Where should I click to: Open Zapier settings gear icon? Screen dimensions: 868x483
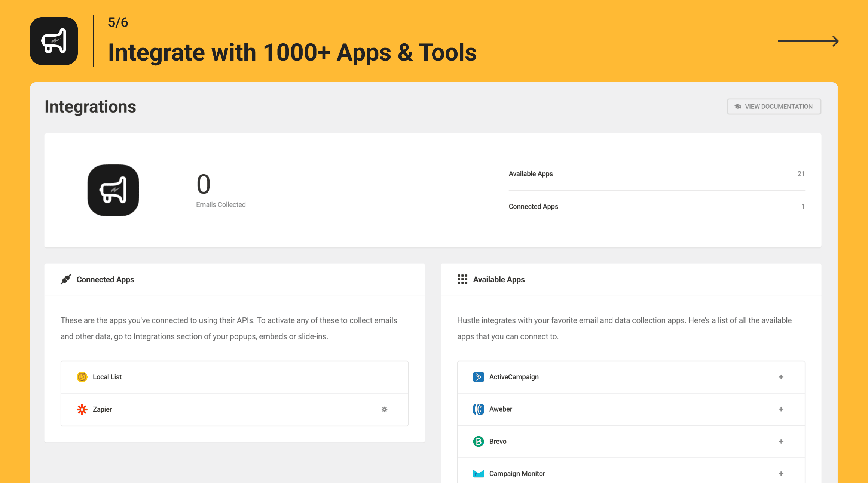384,409
